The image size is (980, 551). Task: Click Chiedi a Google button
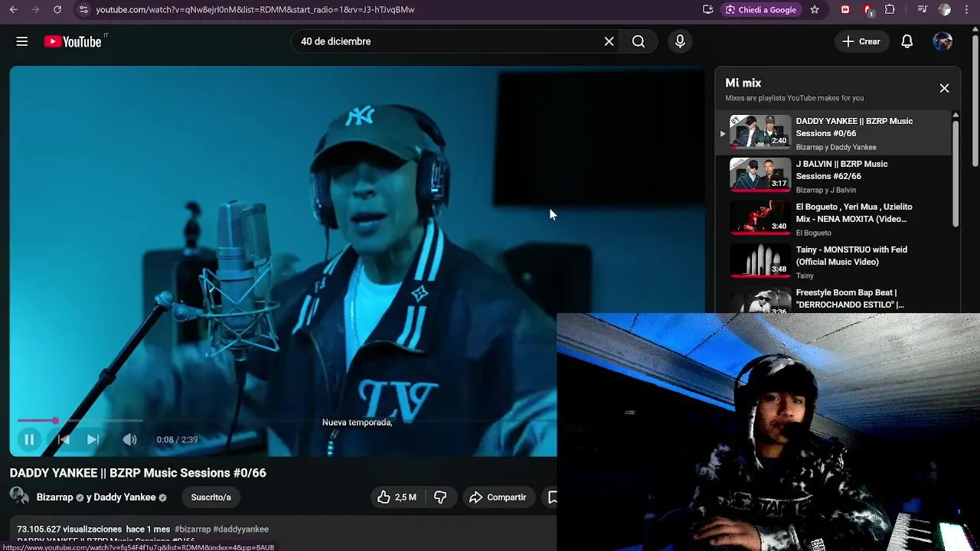pyautogui.click(x=761, y=9)
